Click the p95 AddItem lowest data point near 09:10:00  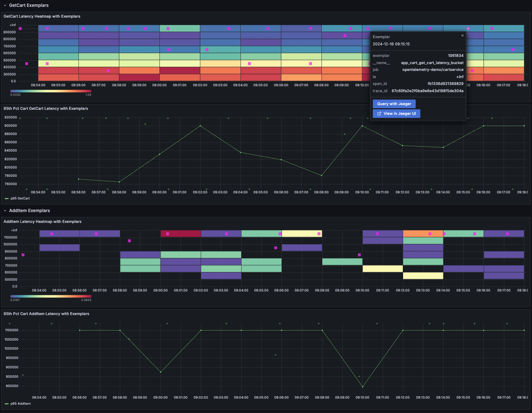tap(362, 387)
